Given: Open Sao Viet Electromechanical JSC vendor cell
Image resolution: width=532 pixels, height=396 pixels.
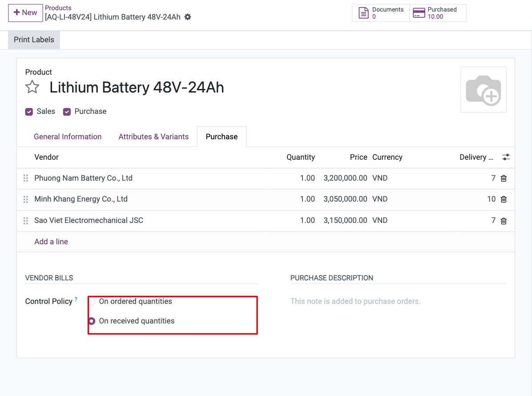Looking at the screenshot, I should tap(89, 221).
